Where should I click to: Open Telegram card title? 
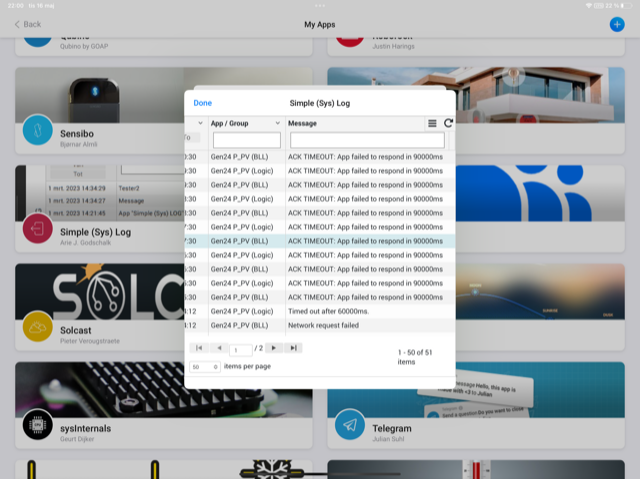point(392,428)
